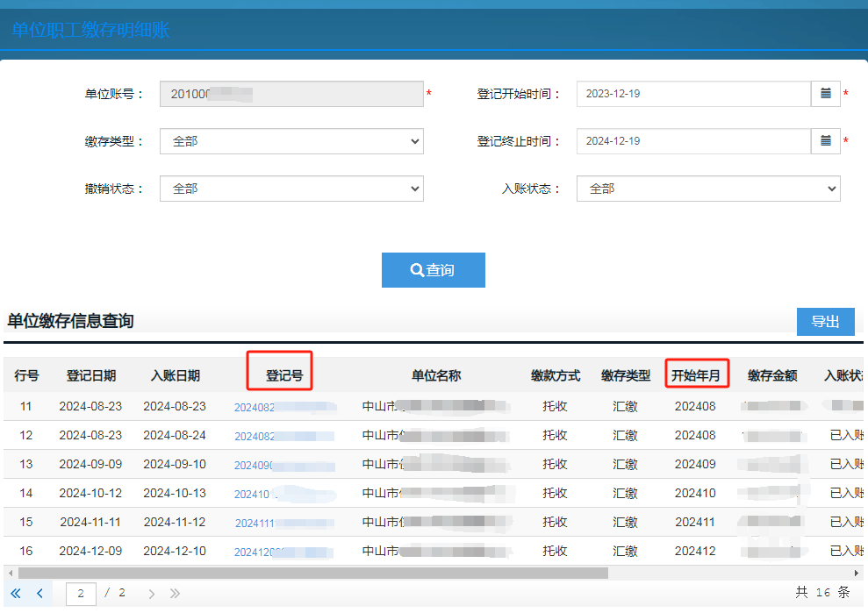Expand the 撤销状态 dropdown
The image size is (868, 613).
click(291, 189)
